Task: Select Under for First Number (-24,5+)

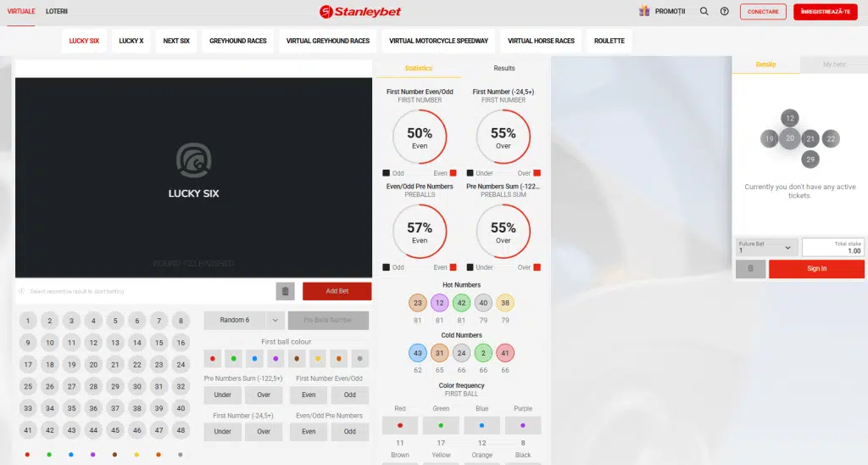Action: coord(223,431)
